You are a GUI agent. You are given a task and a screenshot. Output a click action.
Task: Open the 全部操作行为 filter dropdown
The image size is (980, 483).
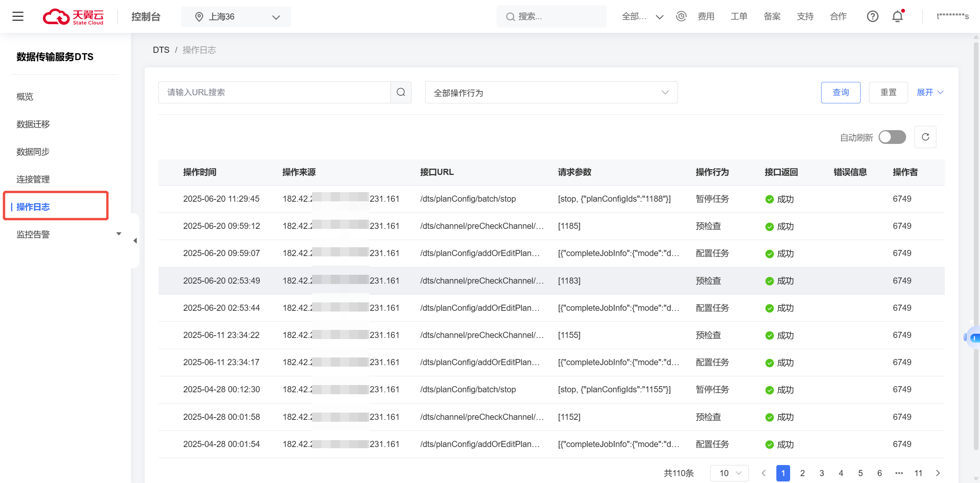[551, 92]
